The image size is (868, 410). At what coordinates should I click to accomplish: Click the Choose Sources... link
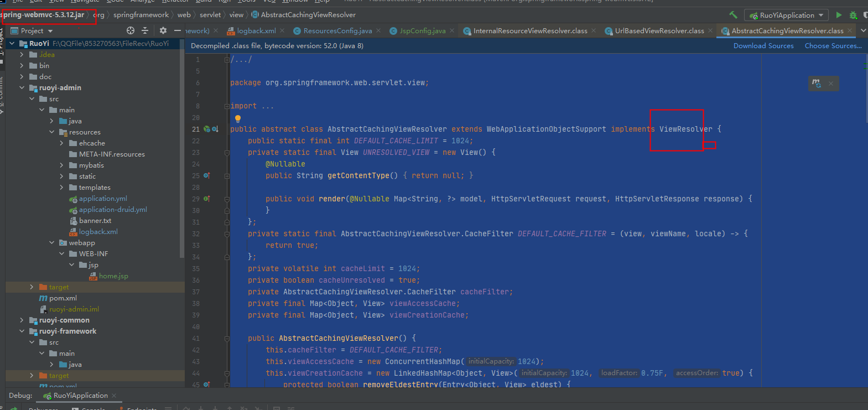pyautogui.click(x=833, y=46)
